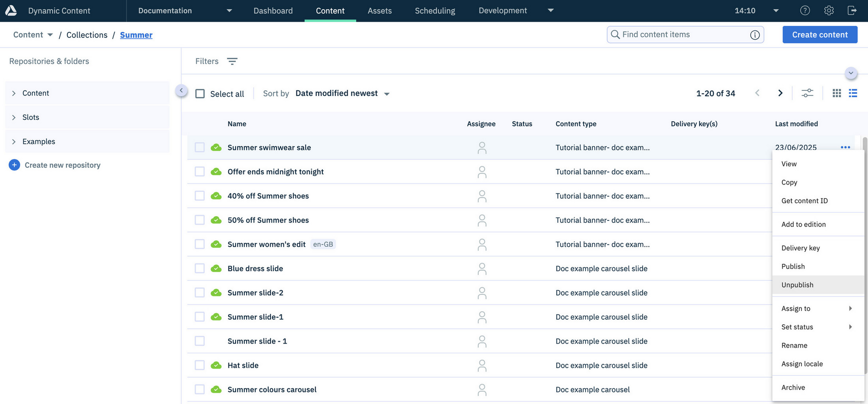Open the Content breadcrumb dropdown
The image size is (868, 404).
tap(50, 35)
